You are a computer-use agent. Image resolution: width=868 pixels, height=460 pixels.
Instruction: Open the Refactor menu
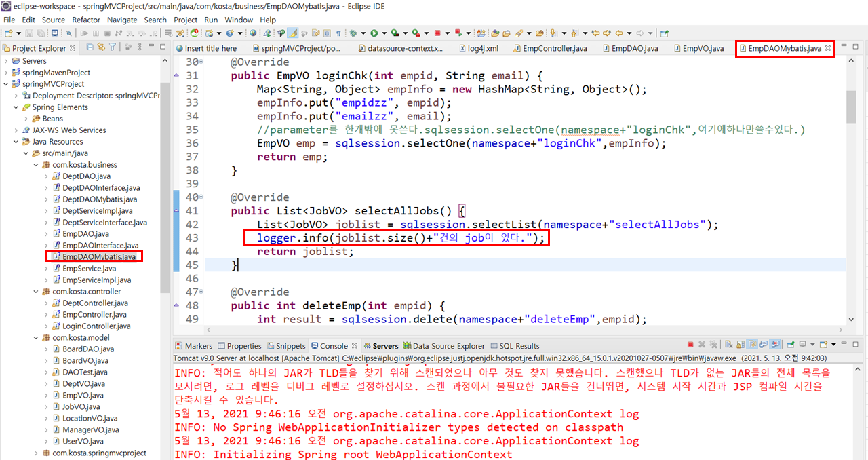(x=86, y=20)
